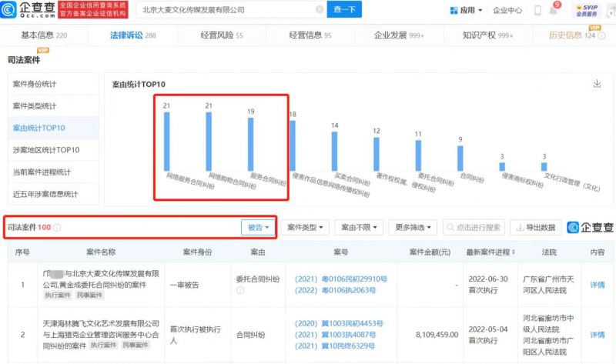Switch to 企业发展 tab
The height and width of the screenshot is (364, 616).
[x=399, y=35]
